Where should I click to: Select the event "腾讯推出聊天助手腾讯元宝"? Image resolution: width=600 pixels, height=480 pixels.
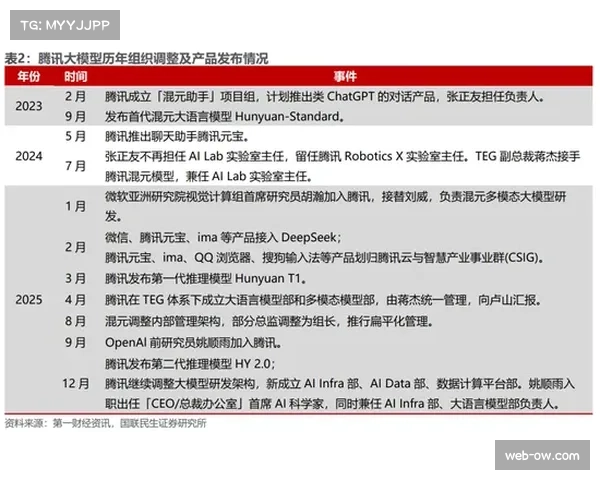[177, 136]
